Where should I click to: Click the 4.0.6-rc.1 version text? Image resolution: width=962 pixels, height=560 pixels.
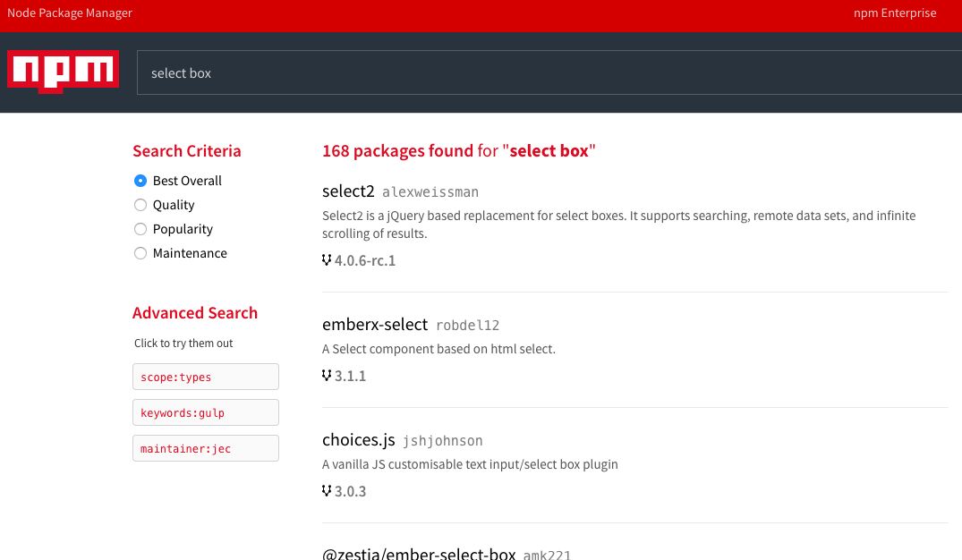tap(365, 260)
